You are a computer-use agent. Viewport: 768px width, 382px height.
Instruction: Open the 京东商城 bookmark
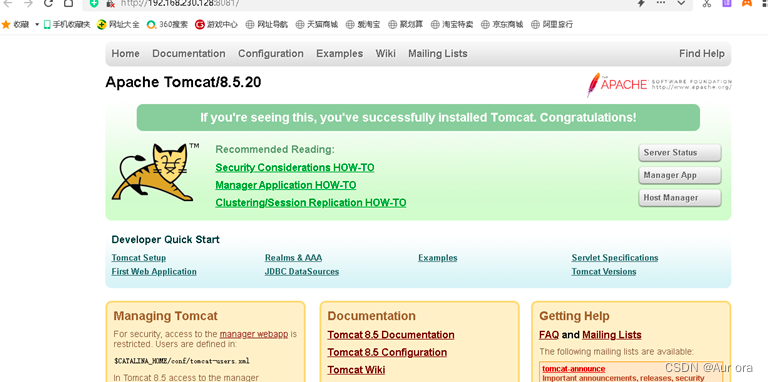502,24
